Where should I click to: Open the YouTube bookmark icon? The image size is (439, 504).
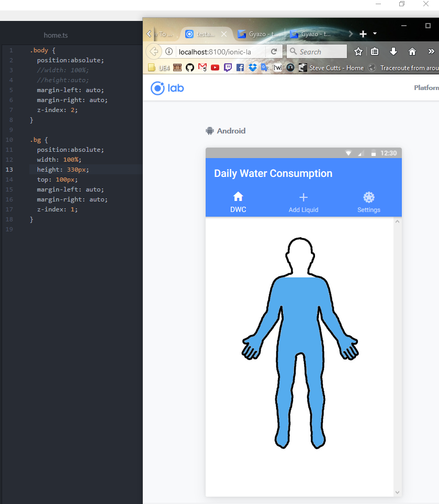tap(215, 68)
